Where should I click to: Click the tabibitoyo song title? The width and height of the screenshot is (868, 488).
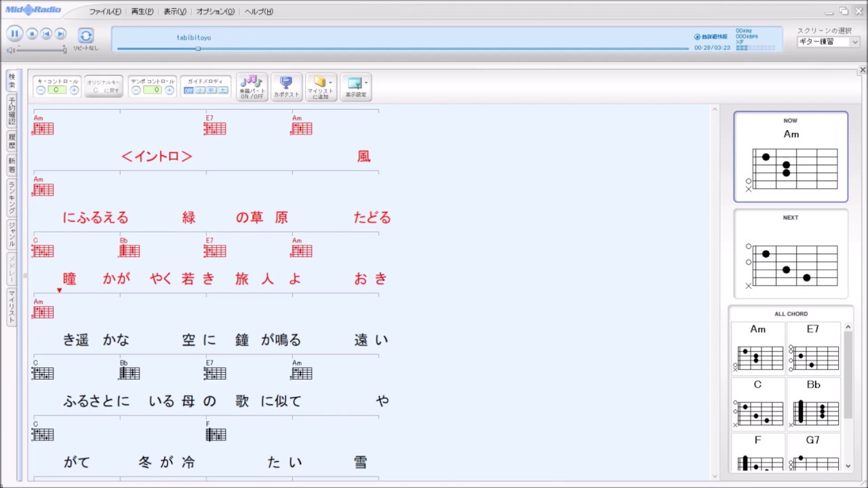[x=194, y=38]
